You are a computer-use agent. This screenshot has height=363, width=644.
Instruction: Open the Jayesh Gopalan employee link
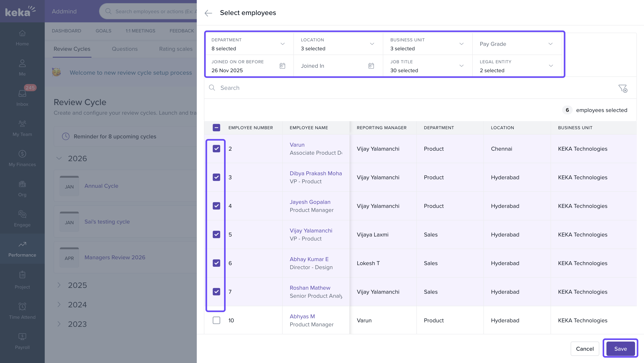point(310,202)
